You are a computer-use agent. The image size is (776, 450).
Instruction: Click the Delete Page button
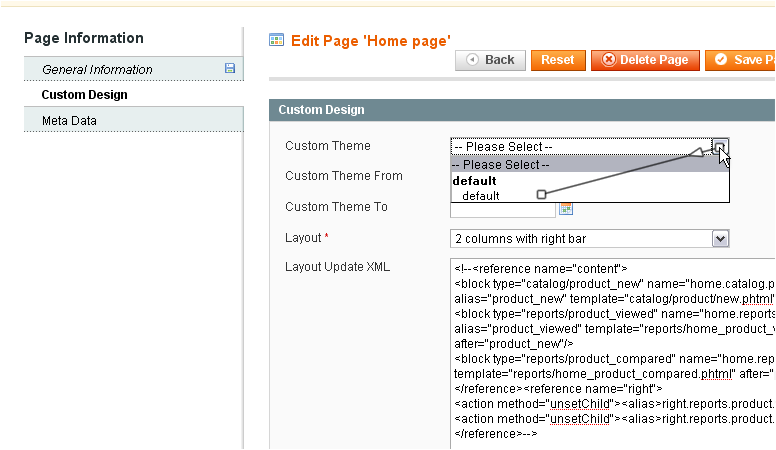tap(645, 60)
